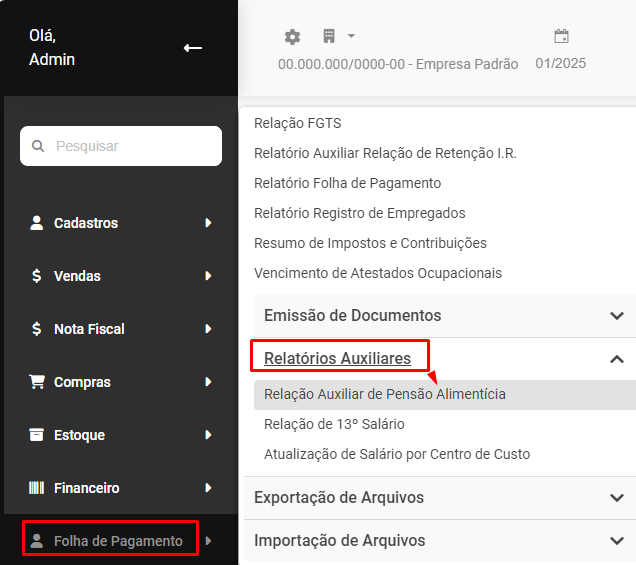Viewport: 636px width, 565px height.
Task: Click the Empresa Padrão company name
Action: 467,64
